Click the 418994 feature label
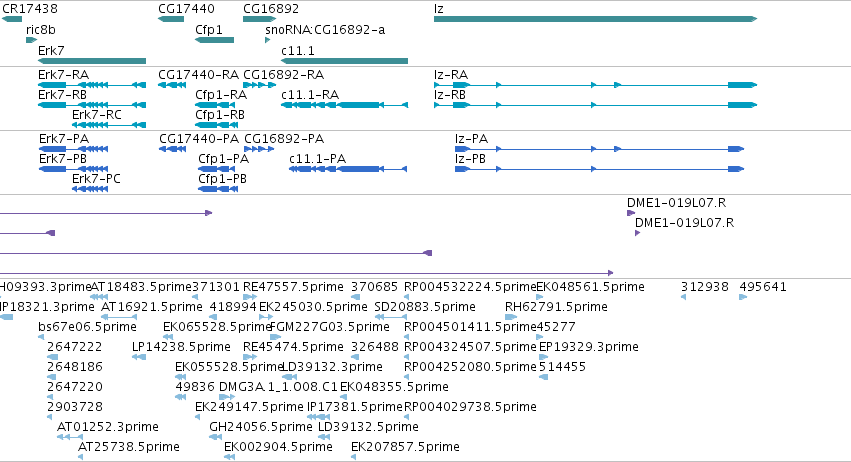851x462 pixels. tap(233, 307)
